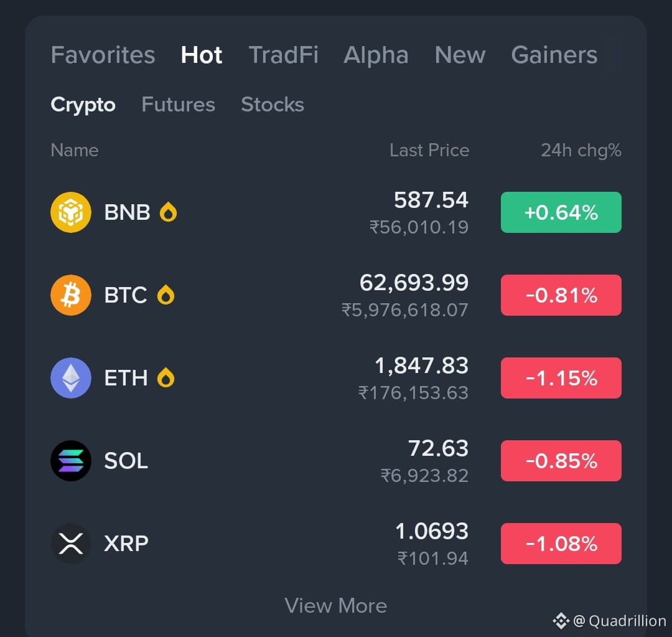Show the Futures sub-tab

pyautogui.click(x=179, y=104)
